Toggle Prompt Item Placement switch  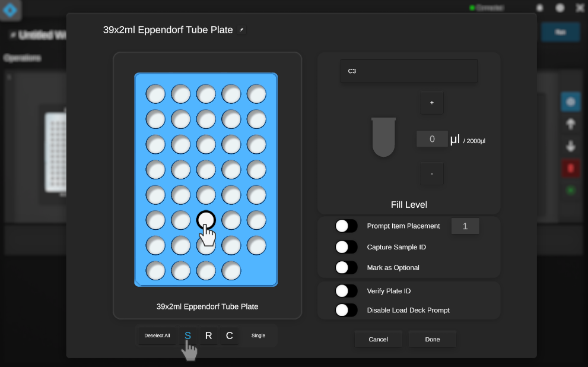346,226
